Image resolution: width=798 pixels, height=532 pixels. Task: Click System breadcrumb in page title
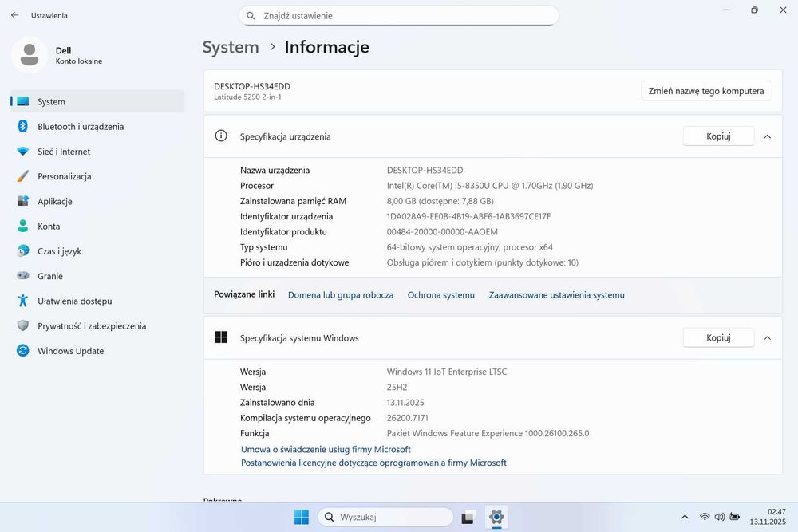click(x=231, y=47)
